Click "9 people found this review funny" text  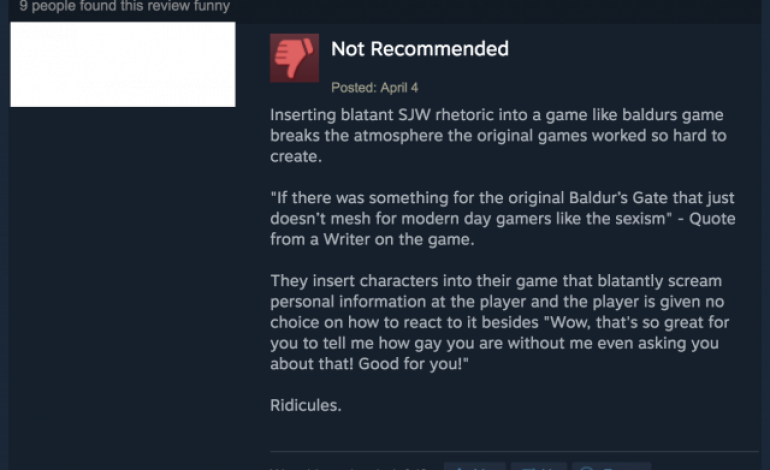pos(125,6)
